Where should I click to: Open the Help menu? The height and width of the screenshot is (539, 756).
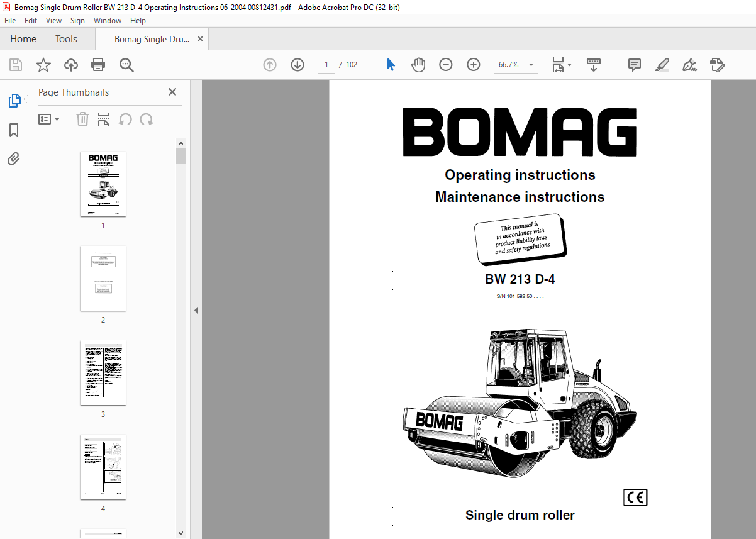pyautogui.click(x=138, y=21)
